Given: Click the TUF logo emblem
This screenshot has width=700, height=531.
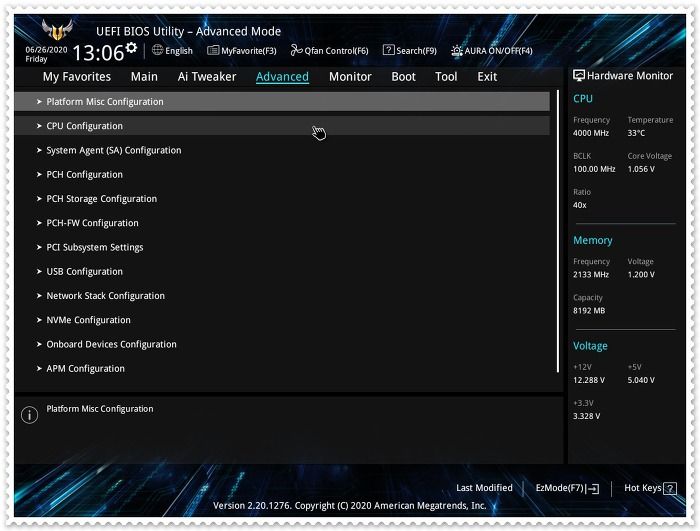Looking at the screenshot, I should pyautogui.click(x=57, y=30).
